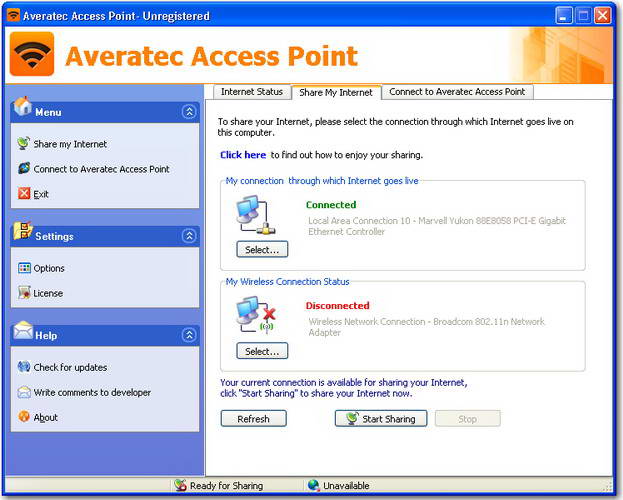Click Wireless Network Connection Broadcom adapter text
This screenshot has width=623, height=500.
click(426, 327)
